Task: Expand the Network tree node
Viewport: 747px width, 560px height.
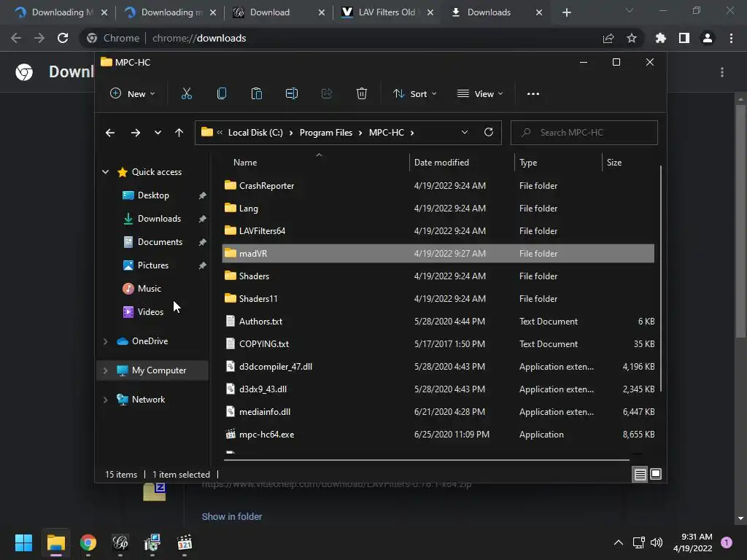Action: click(x=105, y=400)
